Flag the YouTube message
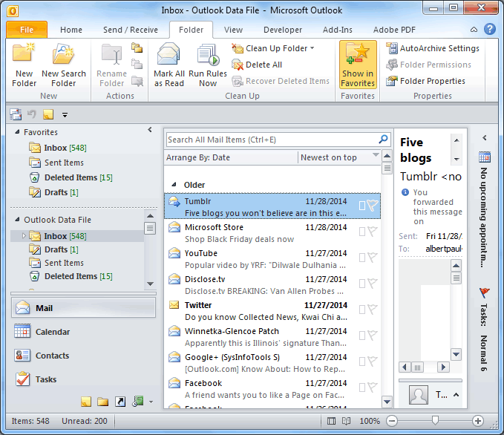Viewport: 504px width, 435px height. 372,258
